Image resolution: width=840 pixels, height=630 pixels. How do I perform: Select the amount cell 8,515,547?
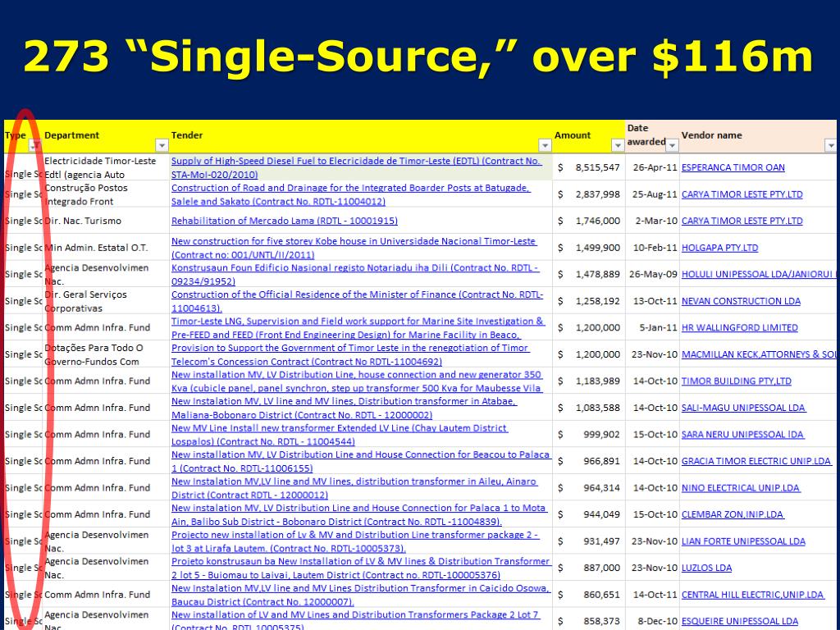589,167
